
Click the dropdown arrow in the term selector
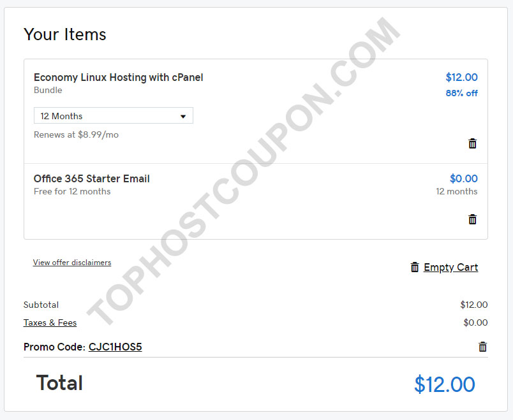click(183, 117)
